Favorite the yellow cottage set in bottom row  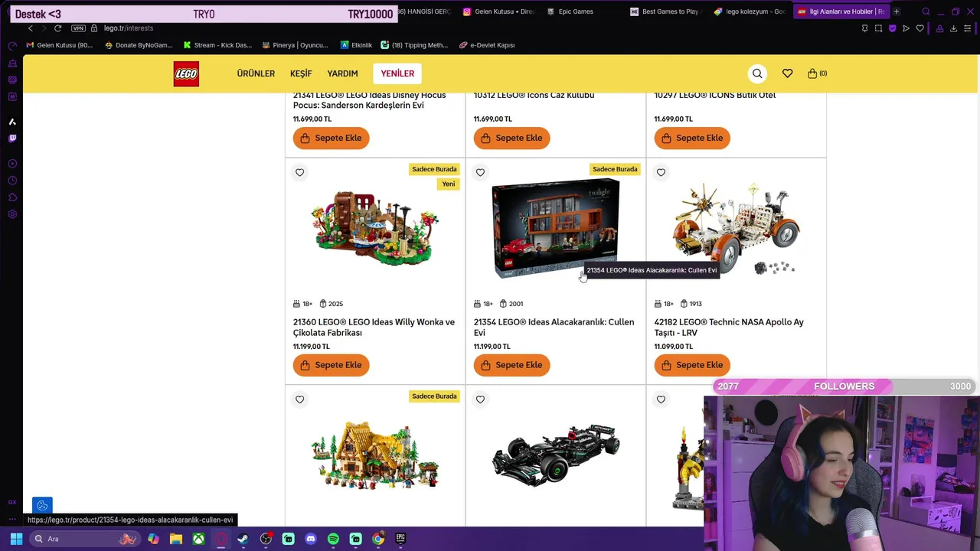(299, 399)
